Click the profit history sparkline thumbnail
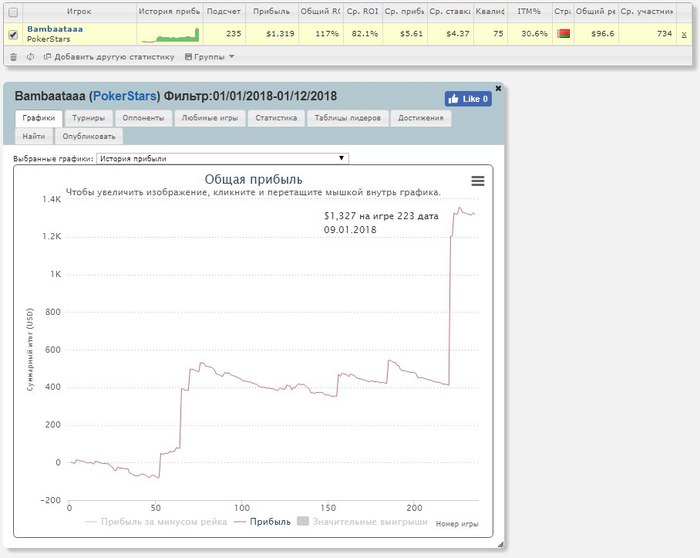 (170, 34)
